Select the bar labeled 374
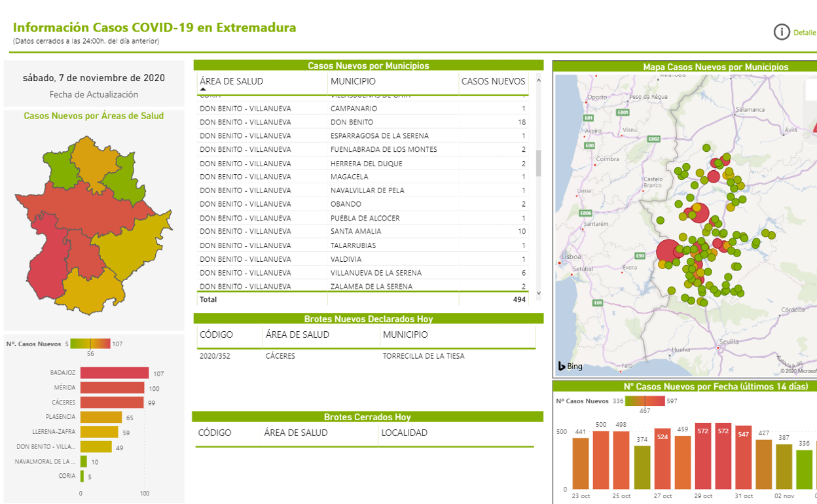The image size is (817, 504). [642, 467]
